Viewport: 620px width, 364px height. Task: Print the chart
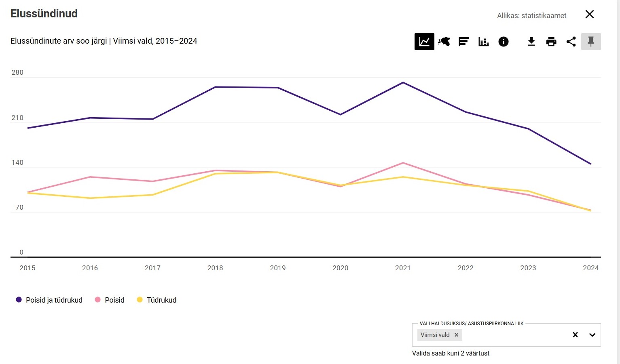[x=551, y=42]
